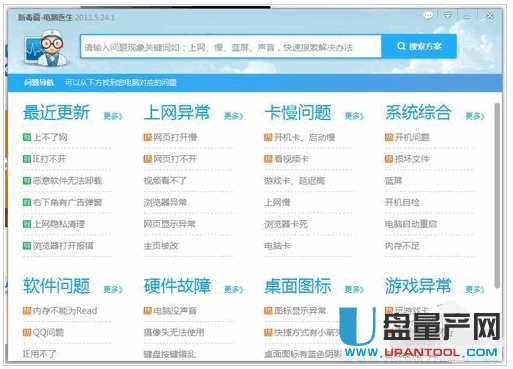Expand 更多 next to 上网异常
The width and height of the screenshot is (513, 369).
(x=234, y=116)
